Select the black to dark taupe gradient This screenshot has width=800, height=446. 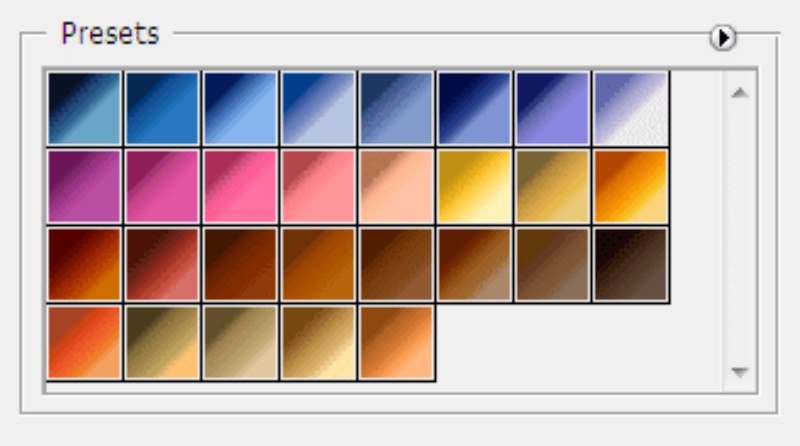[x=631, y=264]
